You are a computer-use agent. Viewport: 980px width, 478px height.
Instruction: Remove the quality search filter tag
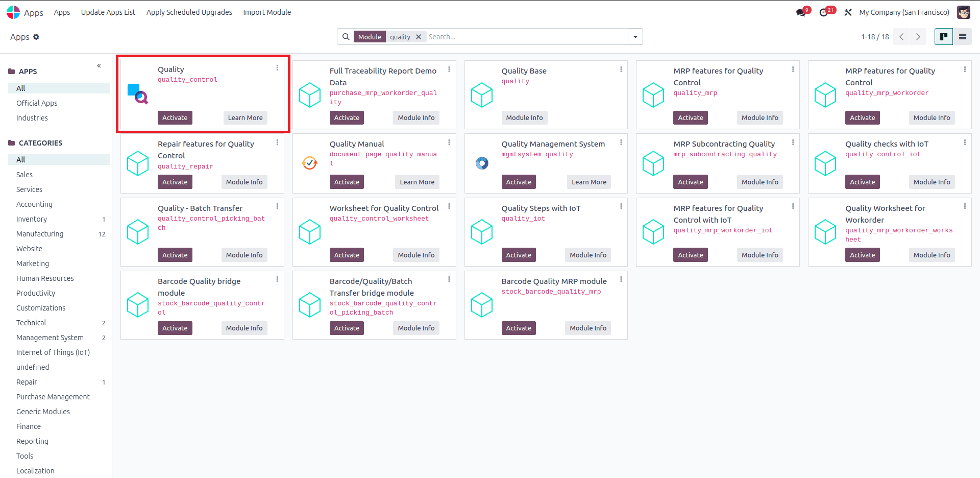[x=419, y=36]
